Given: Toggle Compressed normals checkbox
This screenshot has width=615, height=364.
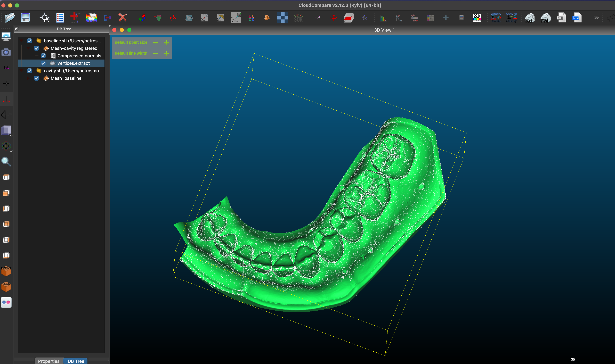Looking at the screenshot, I should (x=43, y=56).
